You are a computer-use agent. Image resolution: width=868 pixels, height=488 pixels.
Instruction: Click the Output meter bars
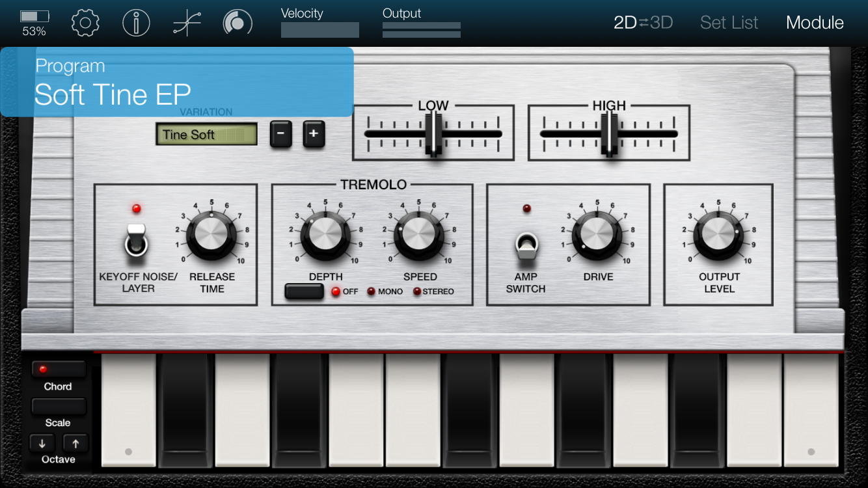coord(422,30)
